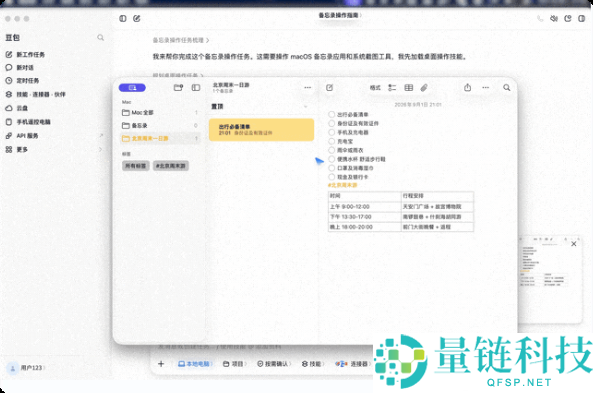Screen dimensions: 593x393
Task: Click share icon in Notes toolbar
Action: click(x=467, y=88)
